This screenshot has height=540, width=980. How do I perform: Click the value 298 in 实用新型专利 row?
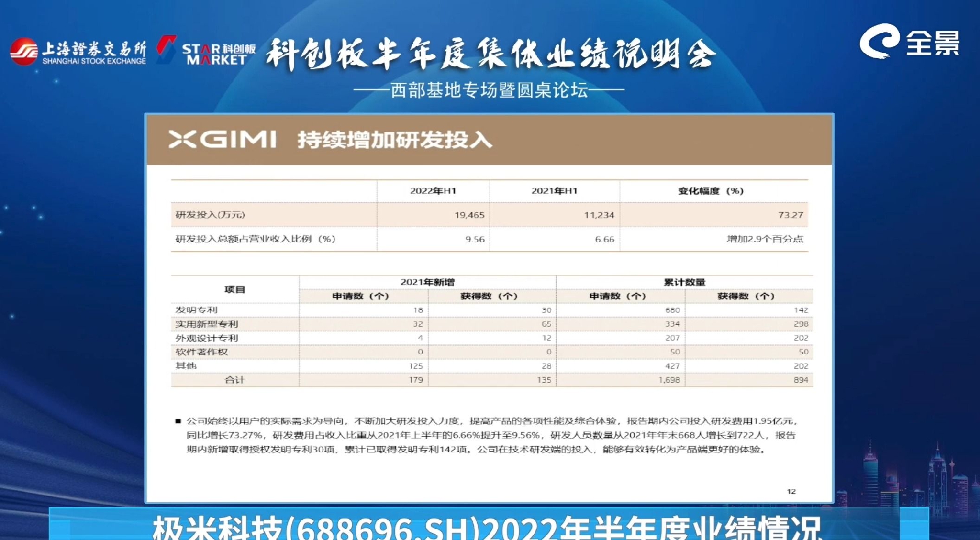point(801,324)
